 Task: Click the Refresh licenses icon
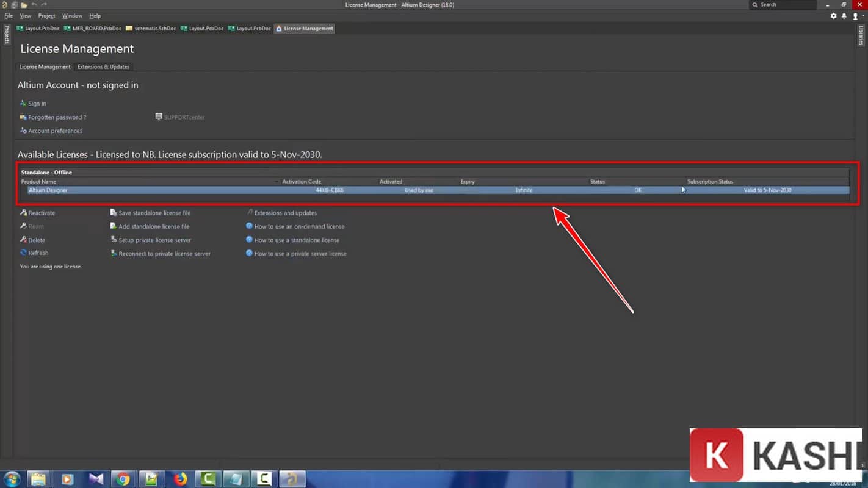click(23, 253)
